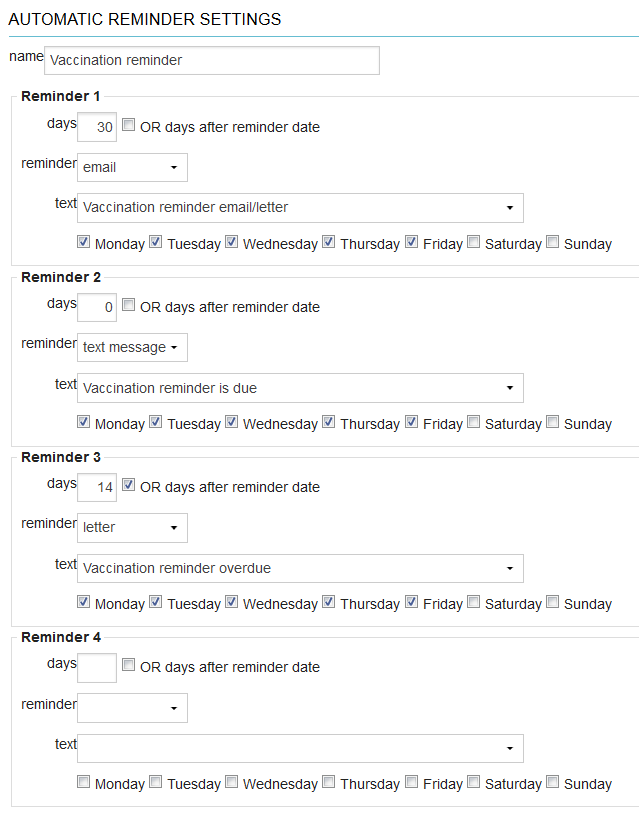Select the days field showing 0 in Reminder 2
Image resolution: width=639 pixels, height=813 pixels.
click(x=96, y=307)
